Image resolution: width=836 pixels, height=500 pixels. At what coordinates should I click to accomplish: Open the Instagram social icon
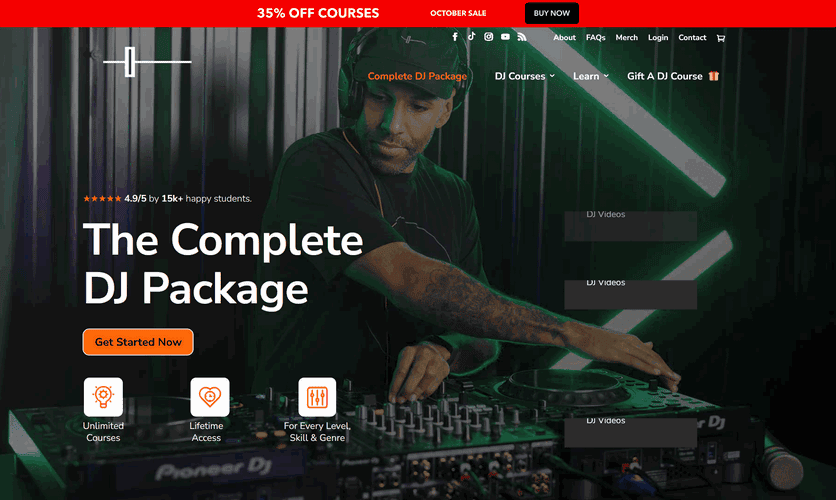[x=488, y=37]
